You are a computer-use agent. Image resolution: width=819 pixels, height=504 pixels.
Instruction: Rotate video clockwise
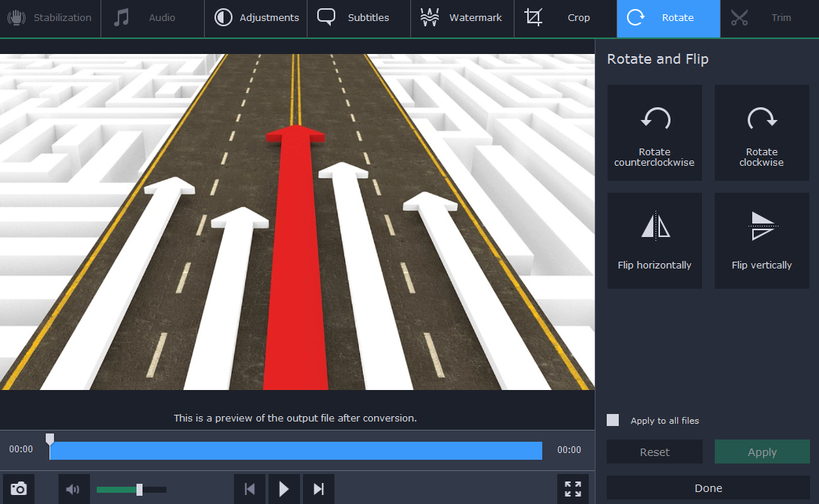(x=761, y=133)
